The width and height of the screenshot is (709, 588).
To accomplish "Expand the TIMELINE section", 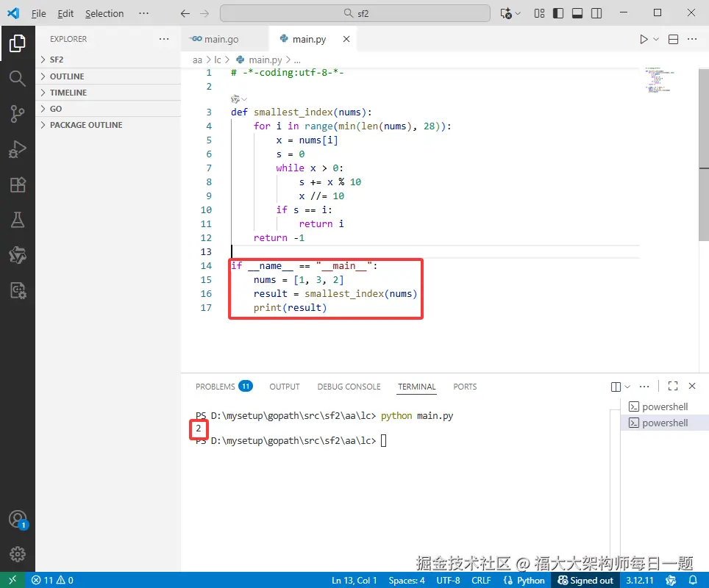I will [x=108, y=93].
